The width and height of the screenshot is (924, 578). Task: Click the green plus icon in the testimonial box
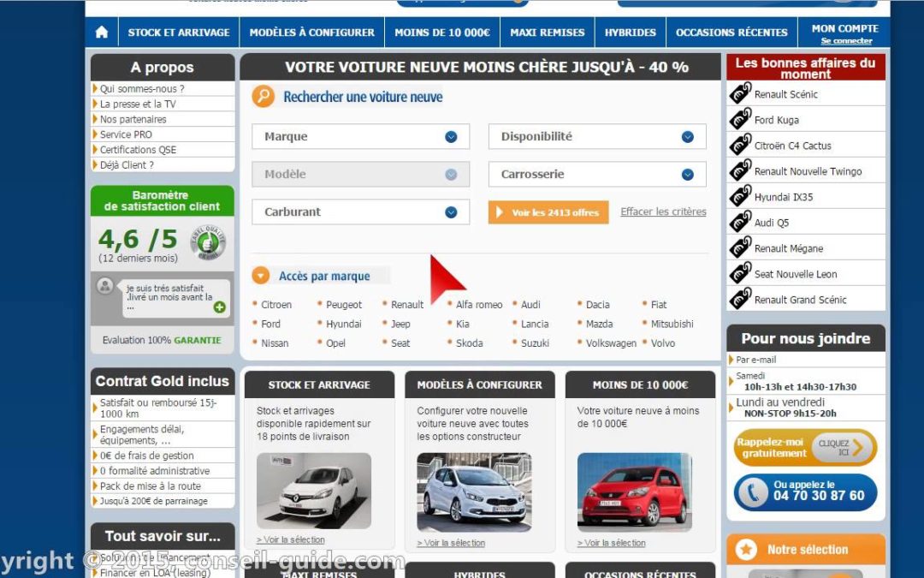[220, 307]
